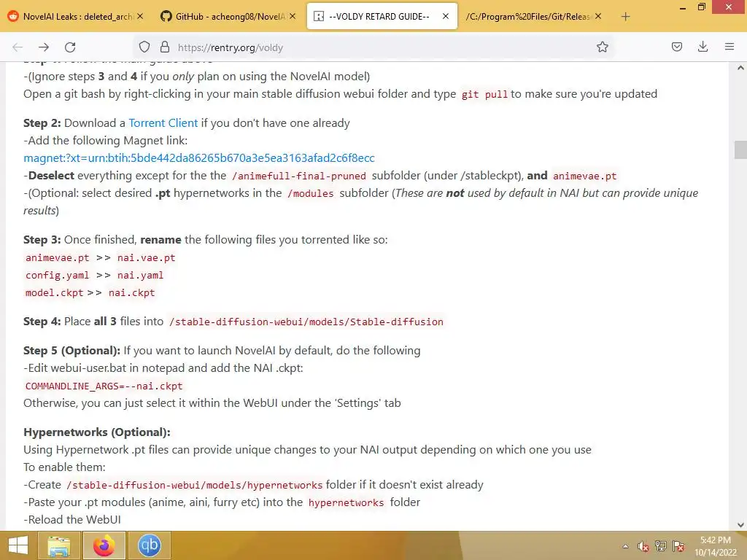
Task: Click the 'model.ckpt' filename
Action: pyautogui.click(x=54, y=293)
